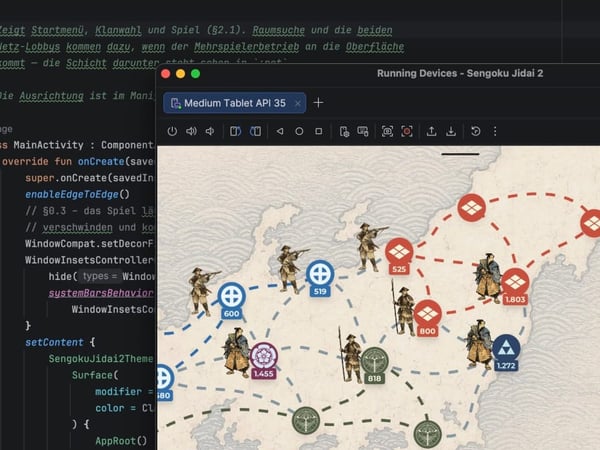Select the rifleman unit beside the 600 marker
600x450 pixels.
pos(203,292)
